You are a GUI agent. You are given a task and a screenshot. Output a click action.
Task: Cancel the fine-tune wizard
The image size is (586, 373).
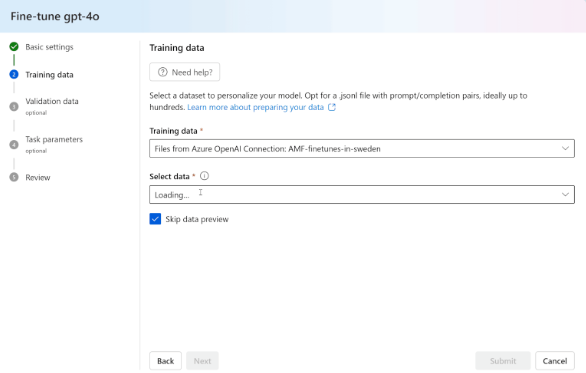click(x=555, y=361)
